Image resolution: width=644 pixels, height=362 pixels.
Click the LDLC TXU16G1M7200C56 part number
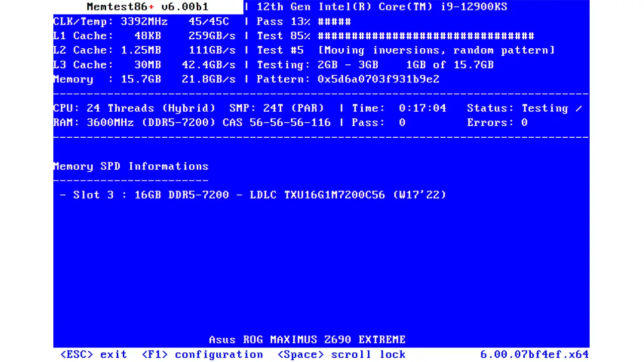[x=317, y=195]
